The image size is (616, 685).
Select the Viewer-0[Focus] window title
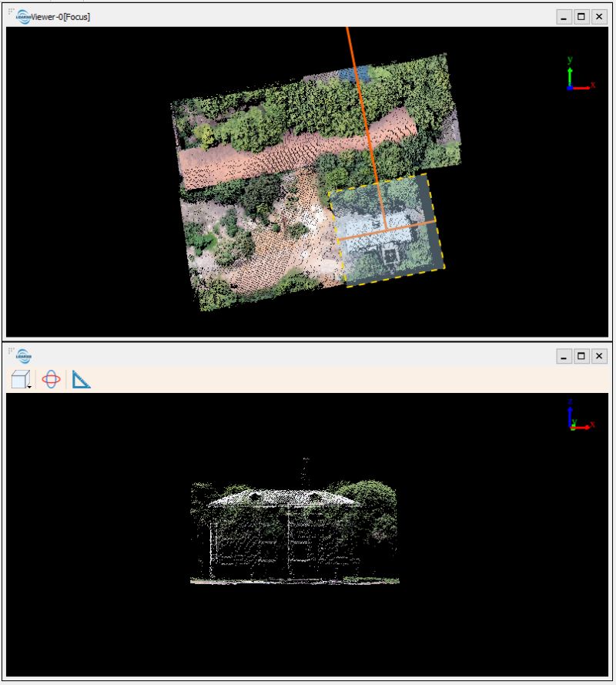60,17
